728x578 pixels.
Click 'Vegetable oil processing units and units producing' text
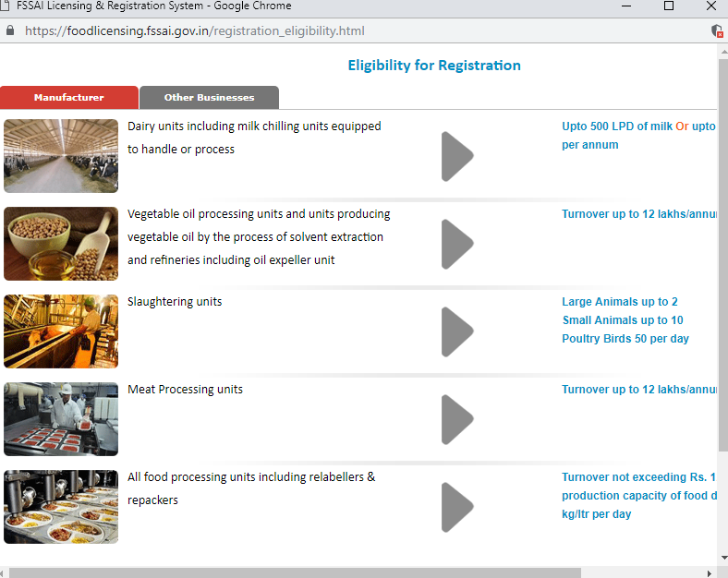click(x=259, y=214)
